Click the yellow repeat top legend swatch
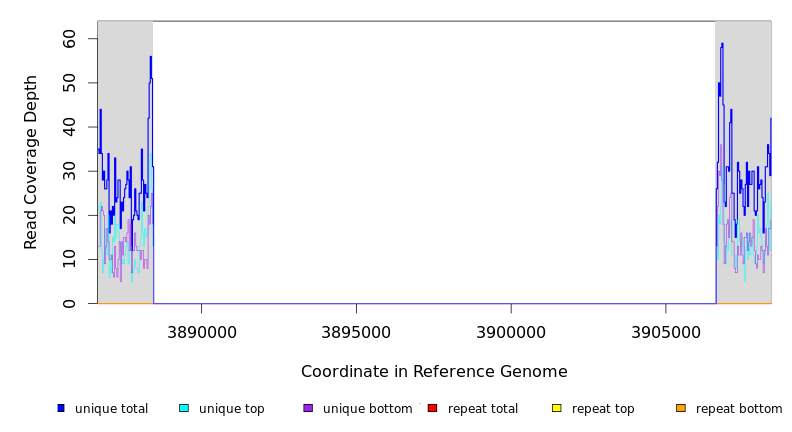 tap(557, 408)
